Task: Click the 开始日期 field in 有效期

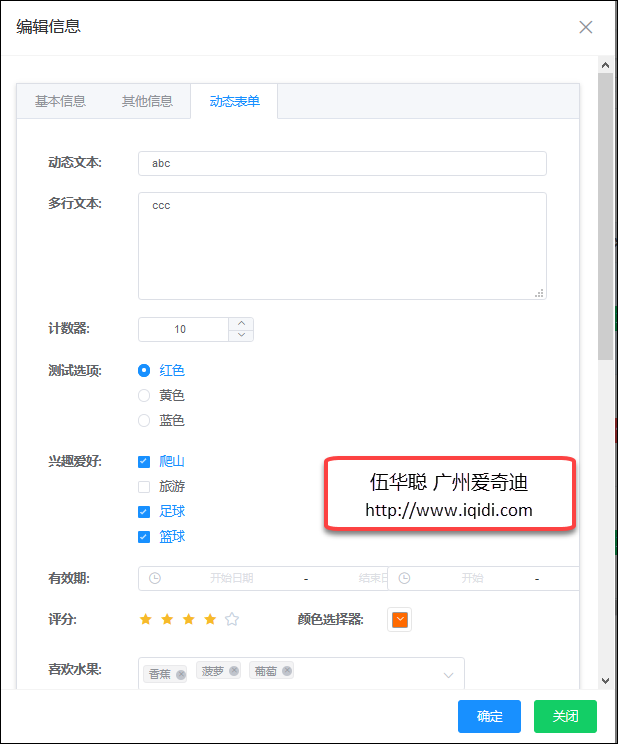Action: [x=232, y=578]
